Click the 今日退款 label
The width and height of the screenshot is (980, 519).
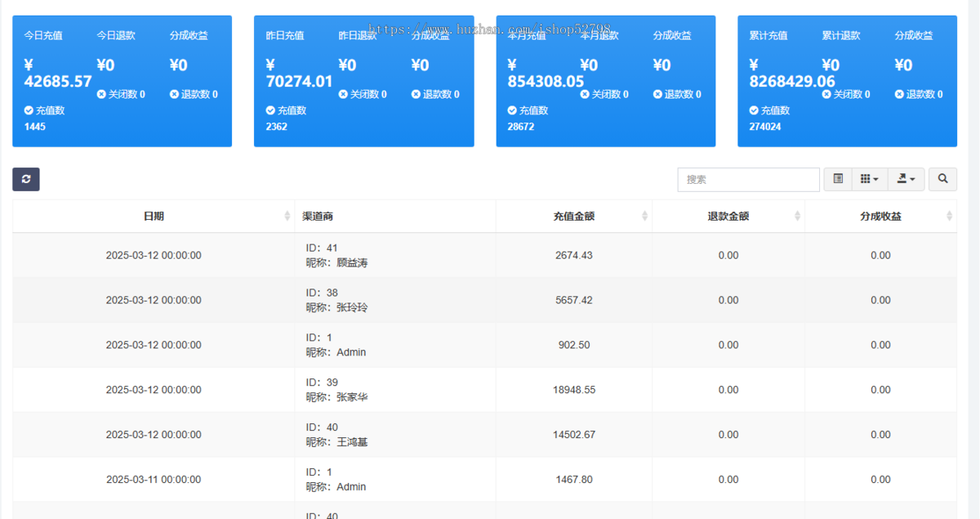(x=116, y=36)
